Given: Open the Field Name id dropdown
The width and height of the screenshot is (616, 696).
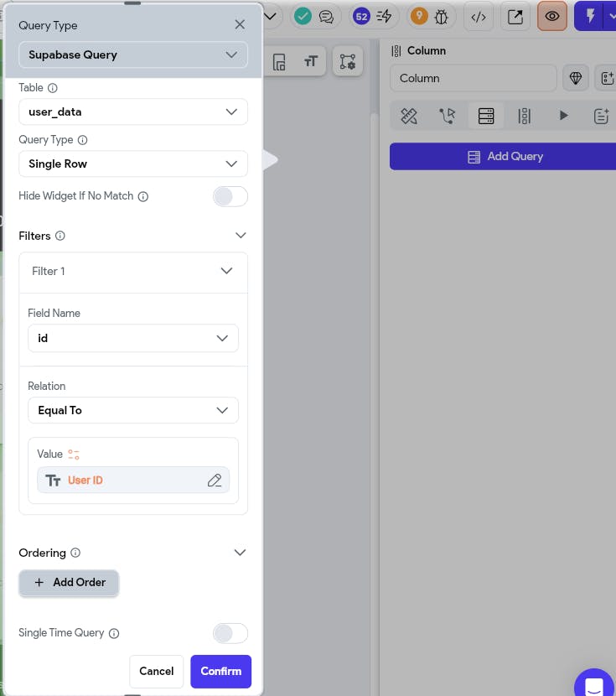Looking at the screenshot, I should [133, 338].
